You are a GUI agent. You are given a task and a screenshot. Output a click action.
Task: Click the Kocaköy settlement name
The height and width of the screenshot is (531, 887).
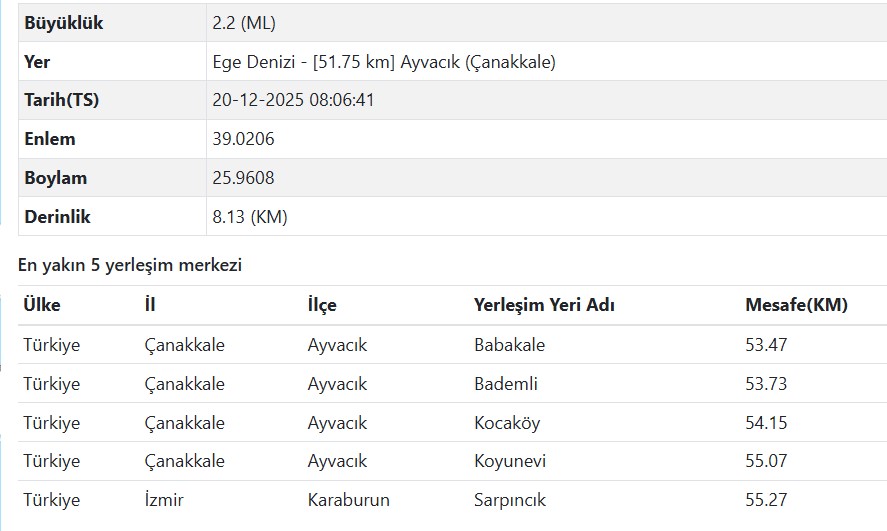pyautogui.click(x=507, y=423)
